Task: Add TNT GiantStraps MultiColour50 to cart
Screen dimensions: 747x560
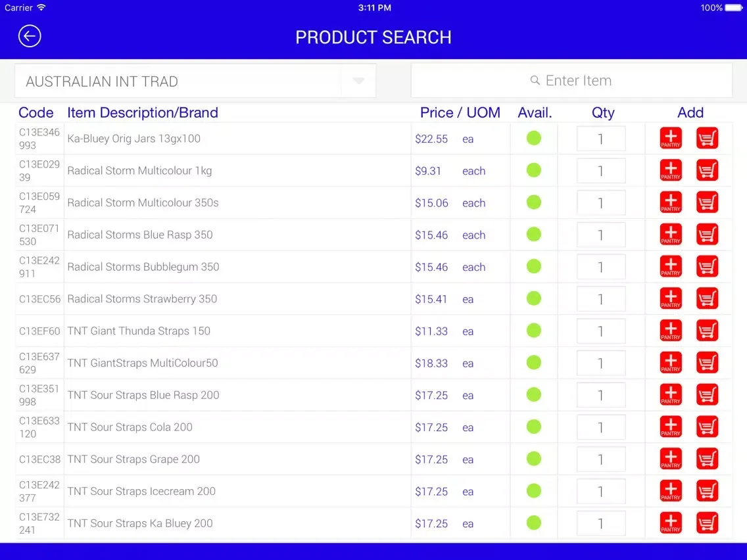Action: click(x=707, y=363)
